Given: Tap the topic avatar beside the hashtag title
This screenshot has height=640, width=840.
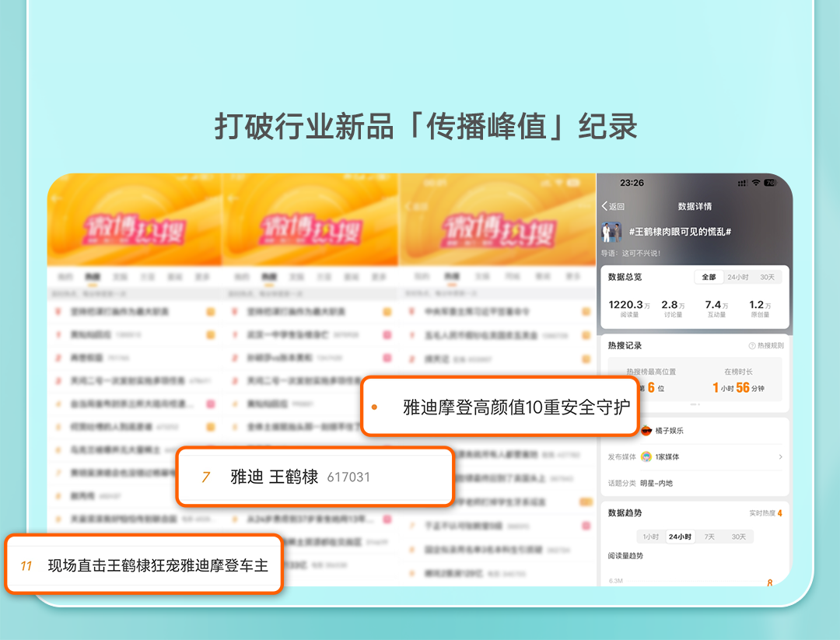Looking at the screenshot, I should click(x=612, y=231).
